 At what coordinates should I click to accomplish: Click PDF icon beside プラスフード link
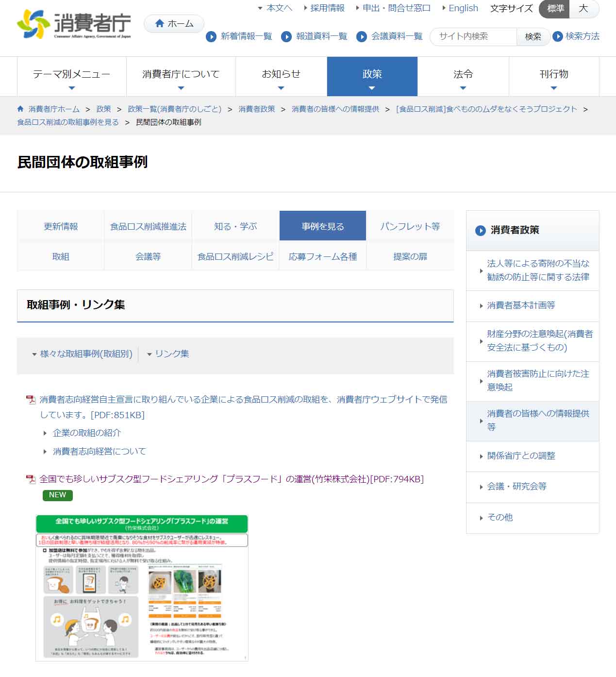31,479
